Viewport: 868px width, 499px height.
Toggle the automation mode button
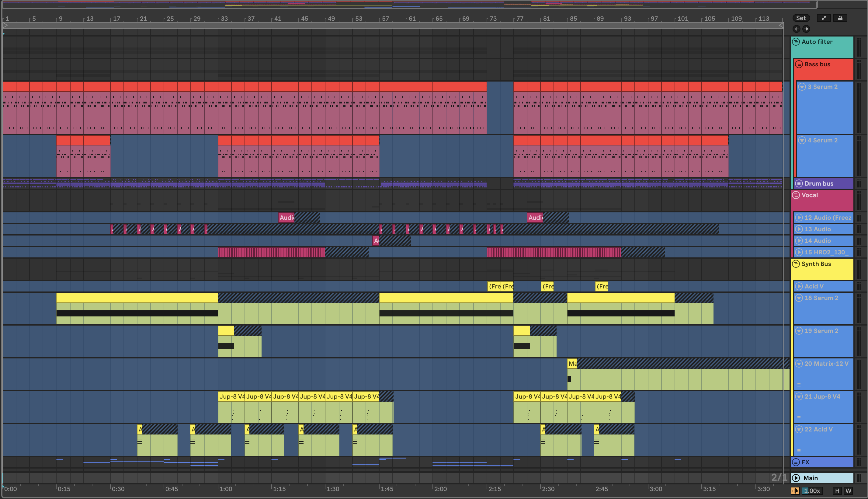pos(824,18)
